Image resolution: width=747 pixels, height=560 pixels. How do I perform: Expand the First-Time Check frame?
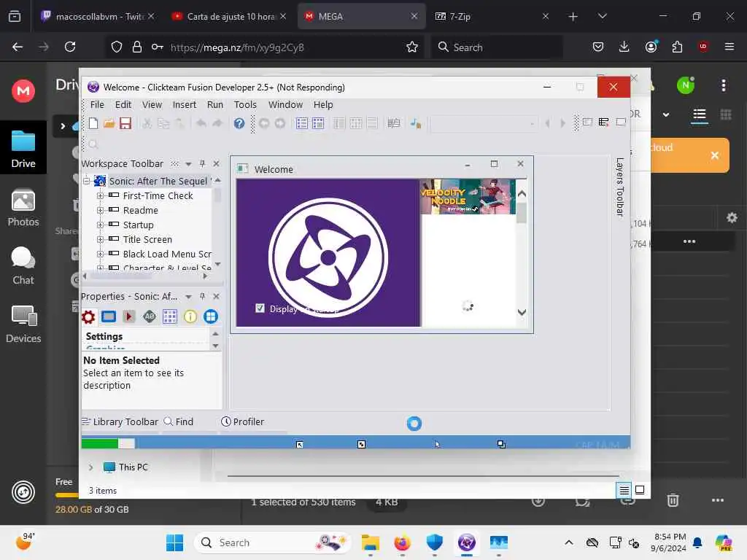100,195
